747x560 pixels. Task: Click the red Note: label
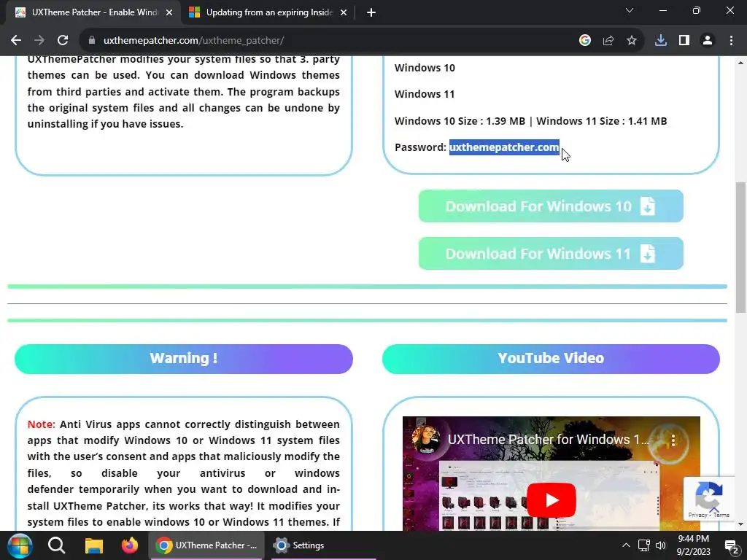tap(41, 424)
